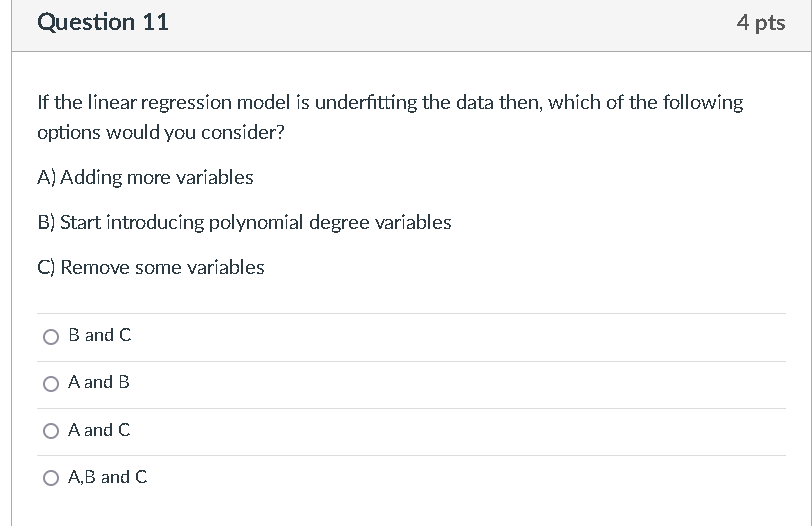The width and height of the screenshot is (812, 526).
Task: Click the 'A,B and C' answer label text
Action: [x=107, y=477]
